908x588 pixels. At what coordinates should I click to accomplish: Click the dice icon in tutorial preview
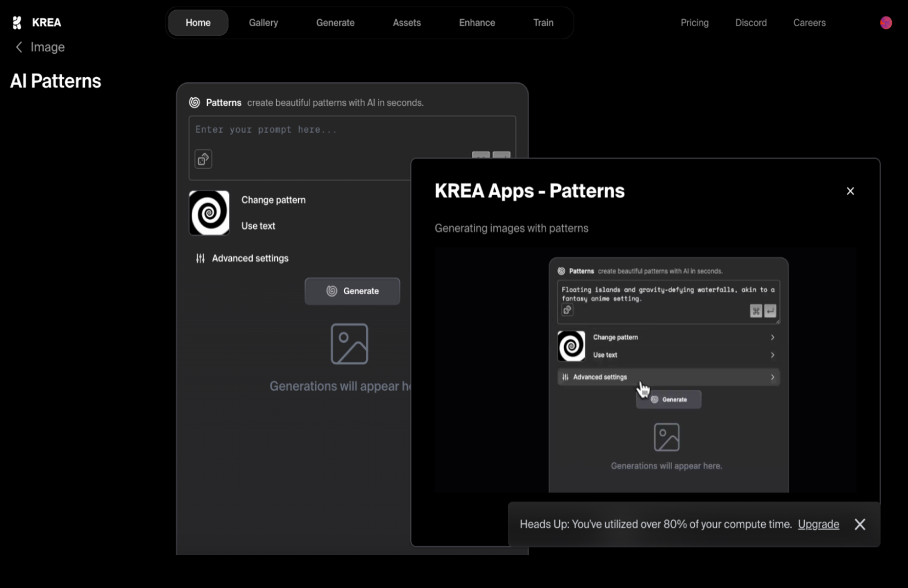567,310
